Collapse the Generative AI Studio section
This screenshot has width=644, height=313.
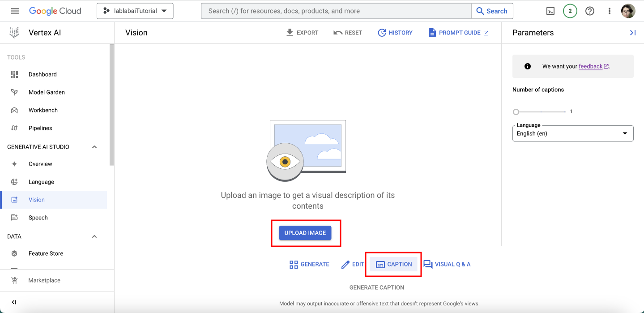click(94, 147)
